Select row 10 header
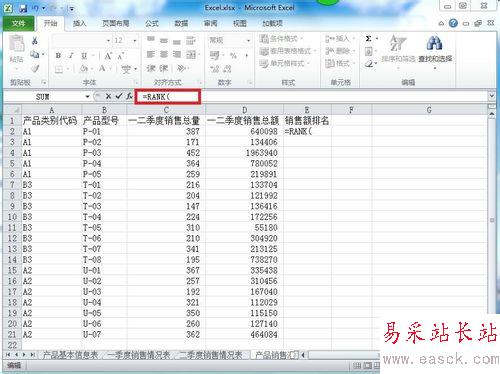Image resolution: width=500 pixels, height=374 pixels. 12,217
